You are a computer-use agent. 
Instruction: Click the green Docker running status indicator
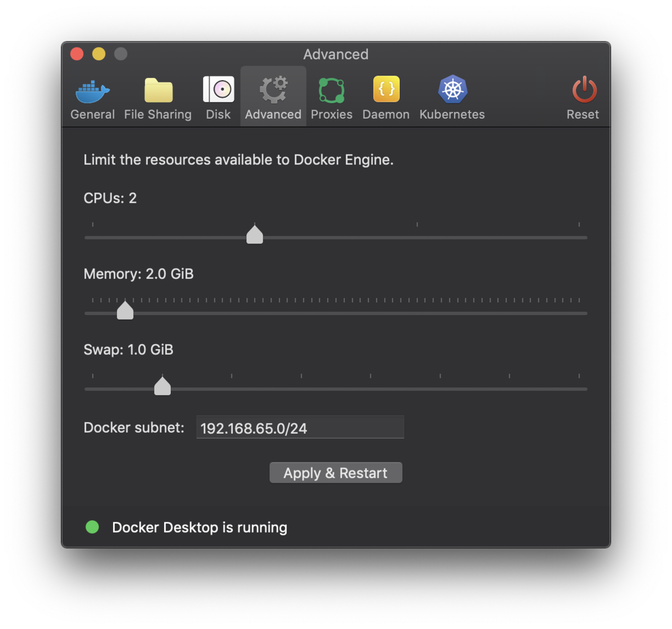coord(92,527)
